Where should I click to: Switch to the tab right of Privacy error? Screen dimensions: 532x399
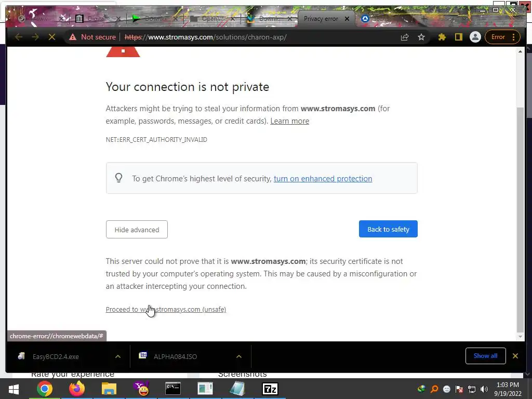383,19
